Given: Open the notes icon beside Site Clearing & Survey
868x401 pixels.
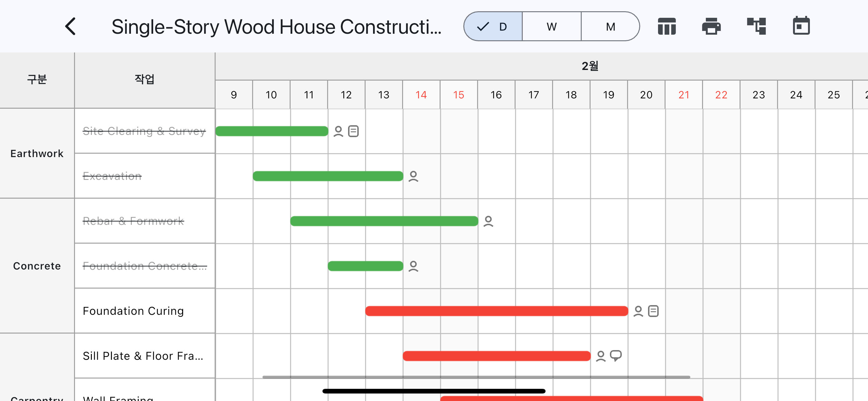Looking at the screenshot, I should pos(353,131).
